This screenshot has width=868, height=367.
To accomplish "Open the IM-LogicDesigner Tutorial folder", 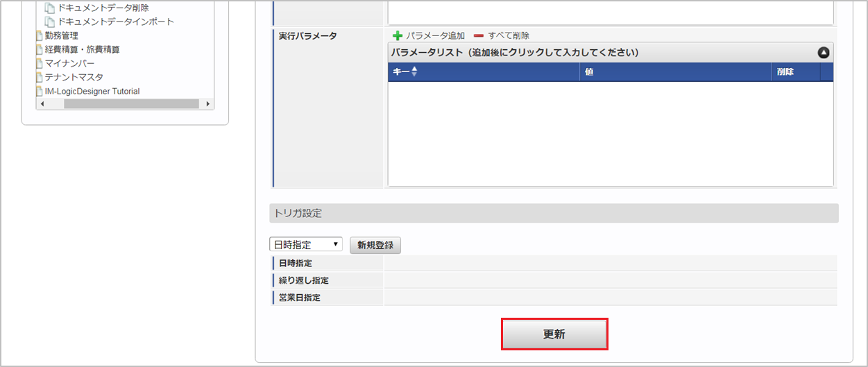I will (92, 91).
